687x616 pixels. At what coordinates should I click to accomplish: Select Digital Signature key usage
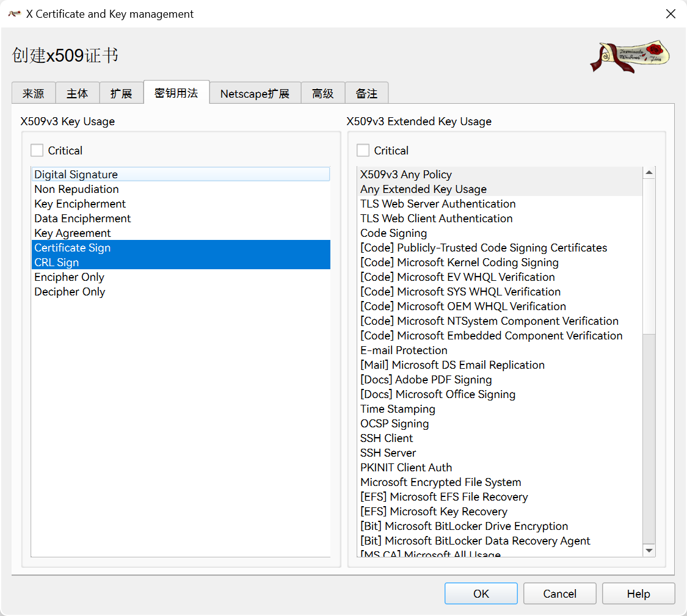pyautogui.click(x=181, y=174)
